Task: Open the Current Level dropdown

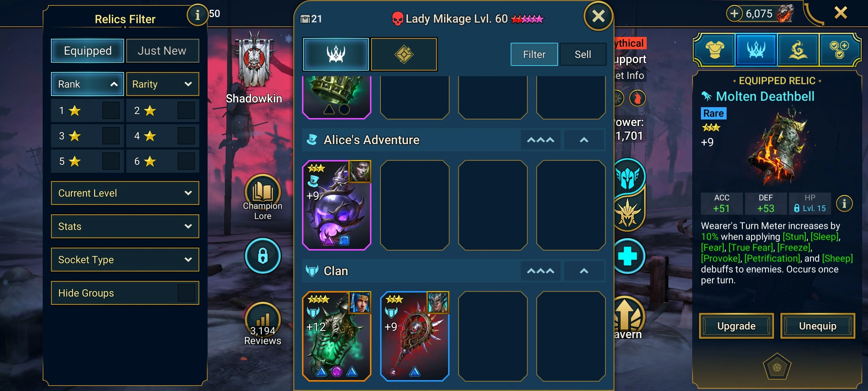Action: (125, 193)
